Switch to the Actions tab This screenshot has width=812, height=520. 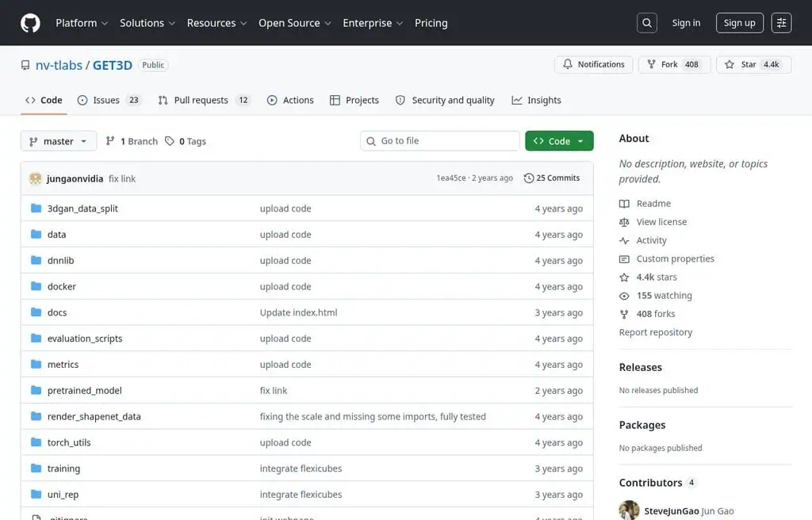(x=290, y=100)
